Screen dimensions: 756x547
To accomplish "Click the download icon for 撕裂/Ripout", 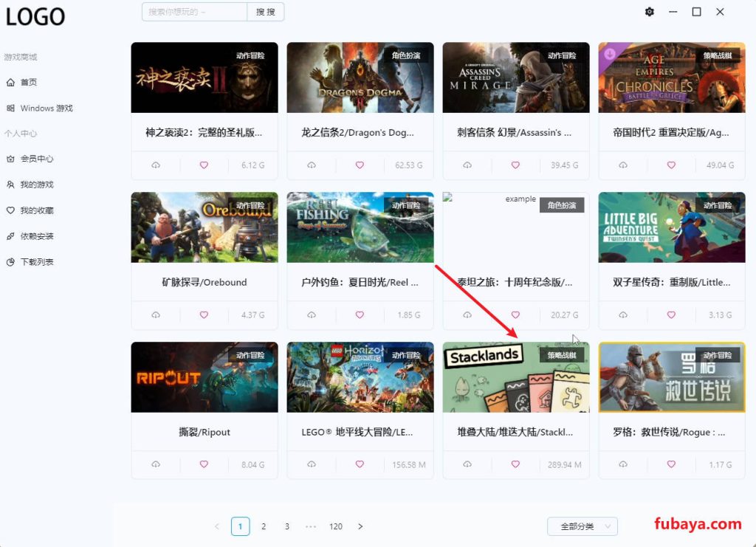I will click(156, 464).
